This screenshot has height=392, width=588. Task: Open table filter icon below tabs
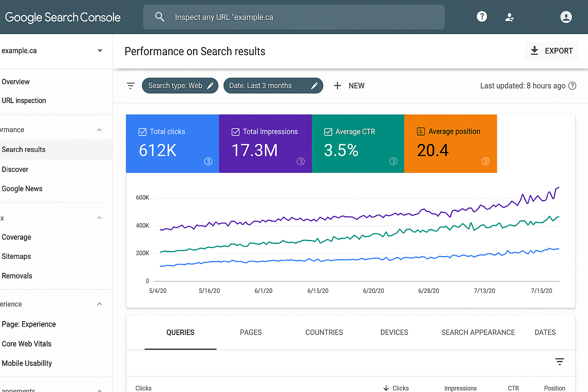(x=559, y=361)
